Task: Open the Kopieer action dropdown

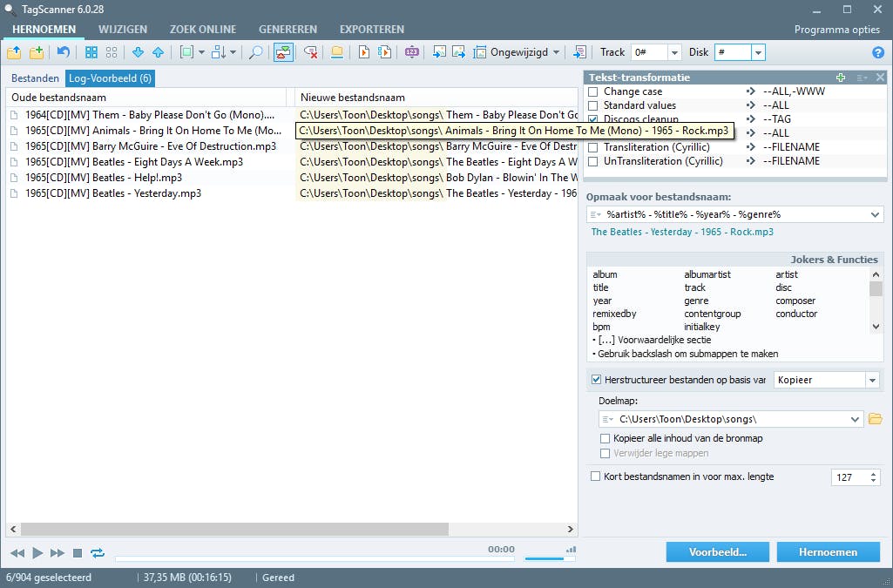Action: 872,380
